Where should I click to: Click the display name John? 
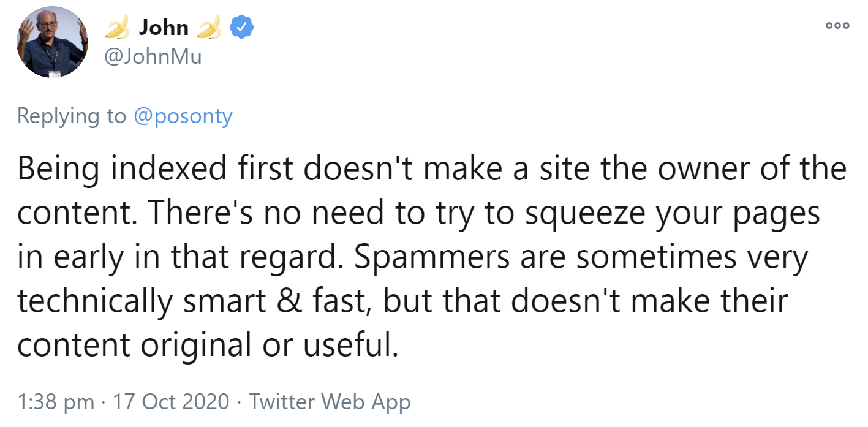point(164,28)
